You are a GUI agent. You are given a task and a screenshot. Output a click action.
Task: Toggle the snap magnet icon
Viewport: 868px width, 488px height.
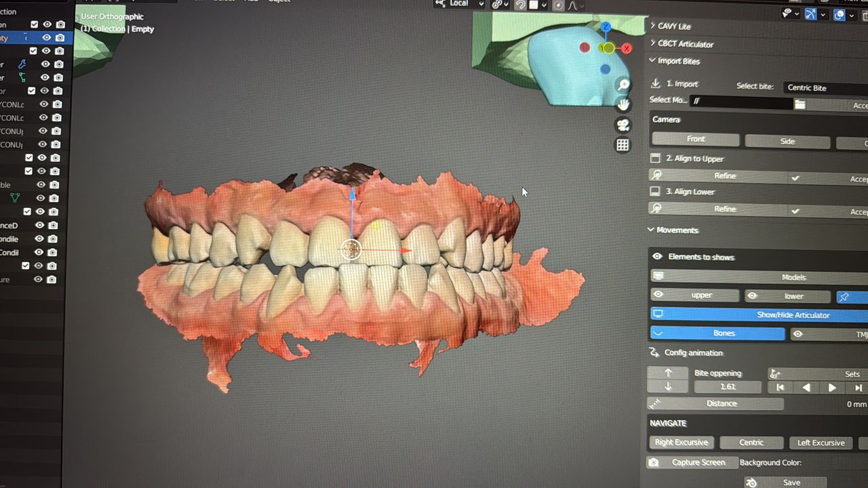point(520,5)
